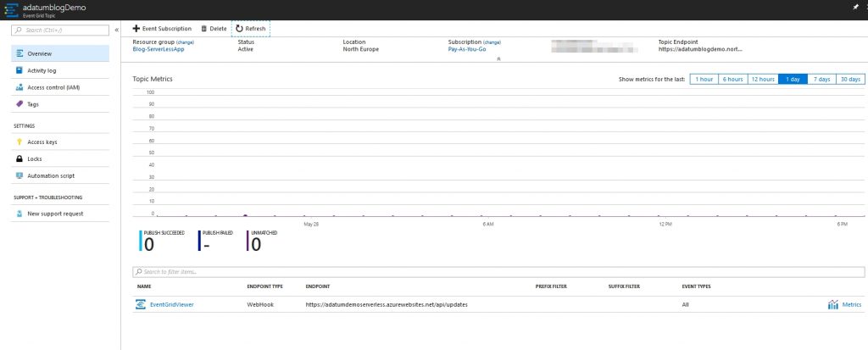Open the Tags menu item
Screen dimensions: 868x350
(60, 104)
